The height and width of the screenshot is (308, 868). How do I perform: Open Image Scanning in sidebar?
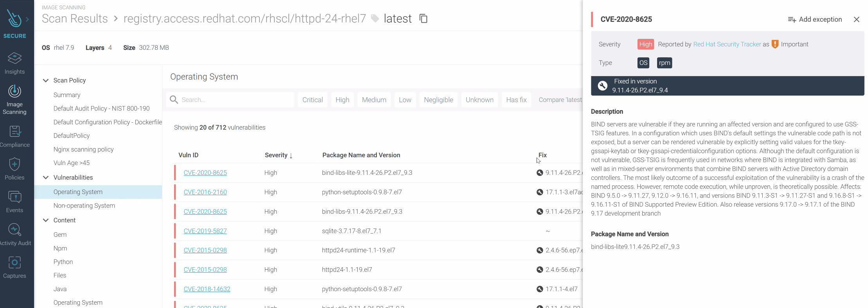coord(14,100)
